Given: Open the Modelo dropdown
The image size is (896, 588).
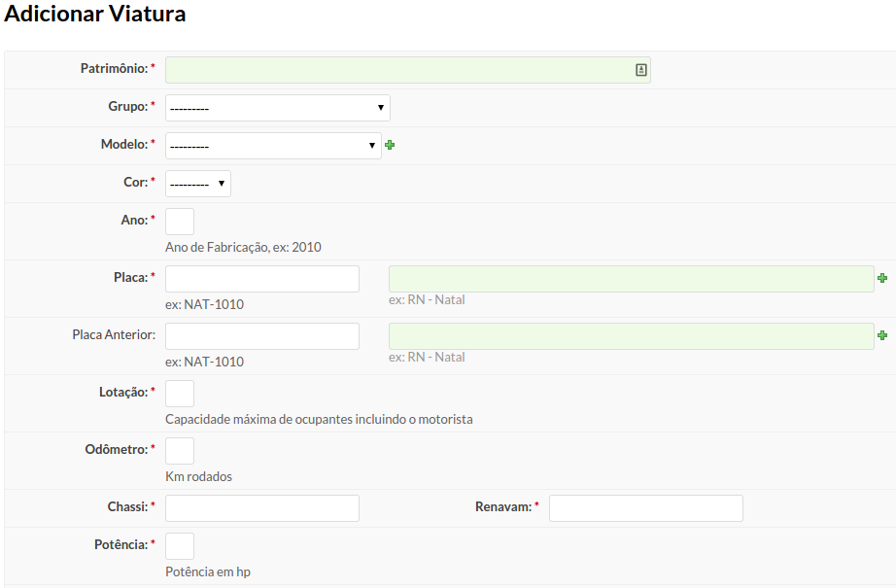Looking at the screenshot, I should pyautogui.click(x=273, y=146).
